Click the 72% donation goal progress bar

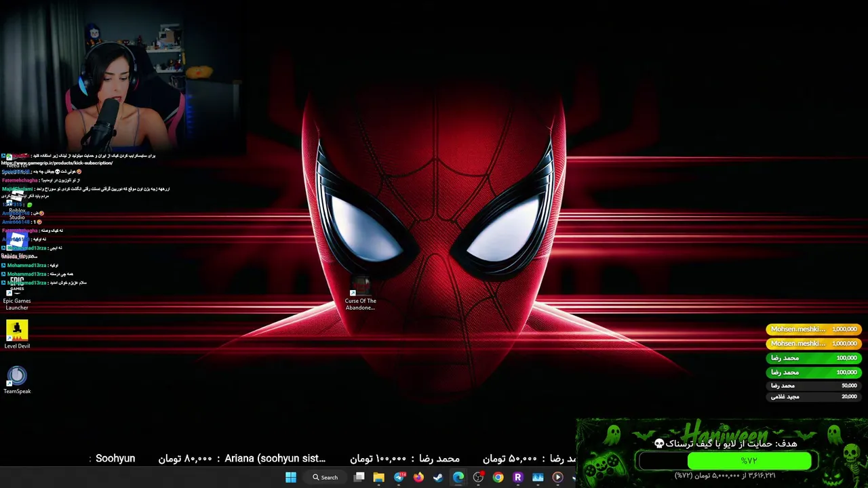[x=724, y=461]
